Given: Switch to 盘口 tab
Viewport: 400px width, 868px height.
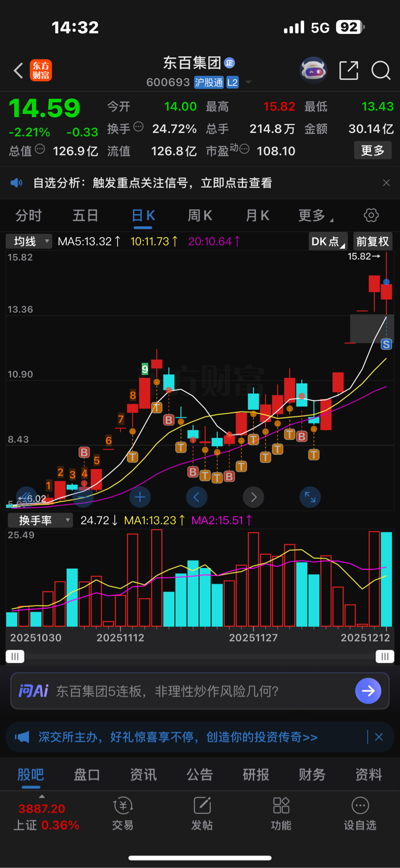Looking at the screenshot, I should [87, 775].
